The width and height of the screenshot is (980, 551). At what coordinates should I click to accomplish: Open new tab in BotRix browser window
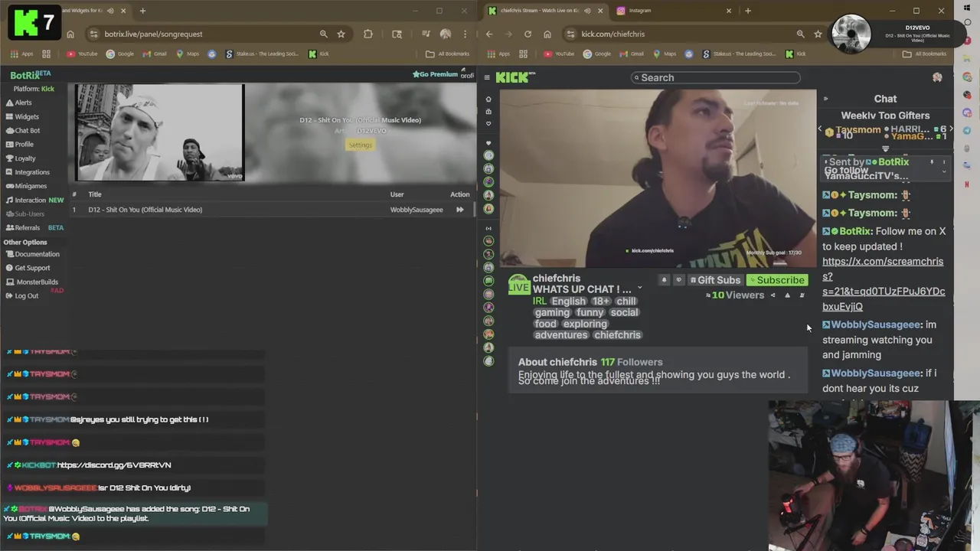coord(142,11)
